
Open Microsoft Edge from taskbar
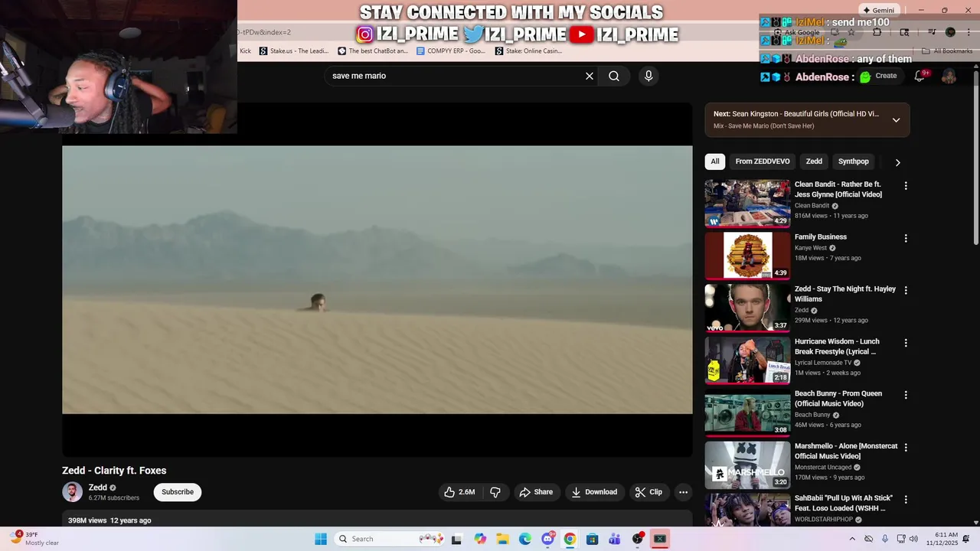tap(525, 539)
